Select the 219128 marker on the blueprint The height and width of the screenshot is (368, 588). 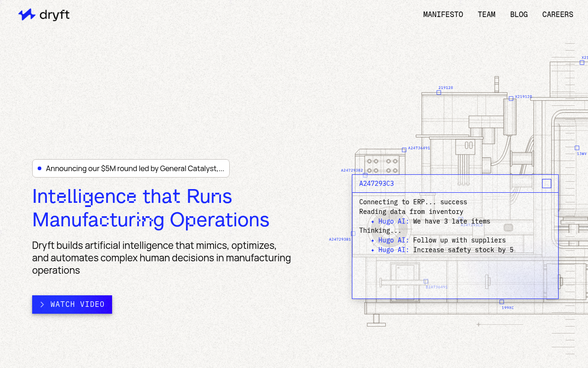pos(439,92)
